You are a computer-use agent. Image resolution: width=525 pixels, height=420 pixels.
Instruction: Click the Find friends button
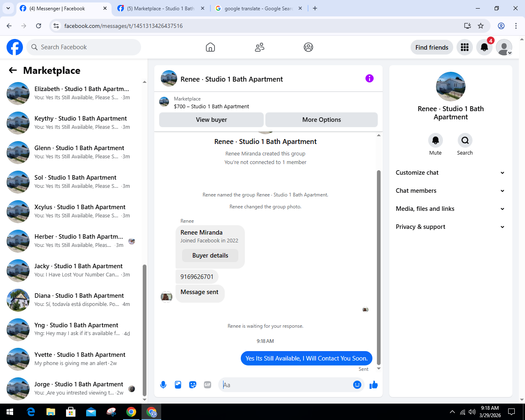click(x=432, y=47)
